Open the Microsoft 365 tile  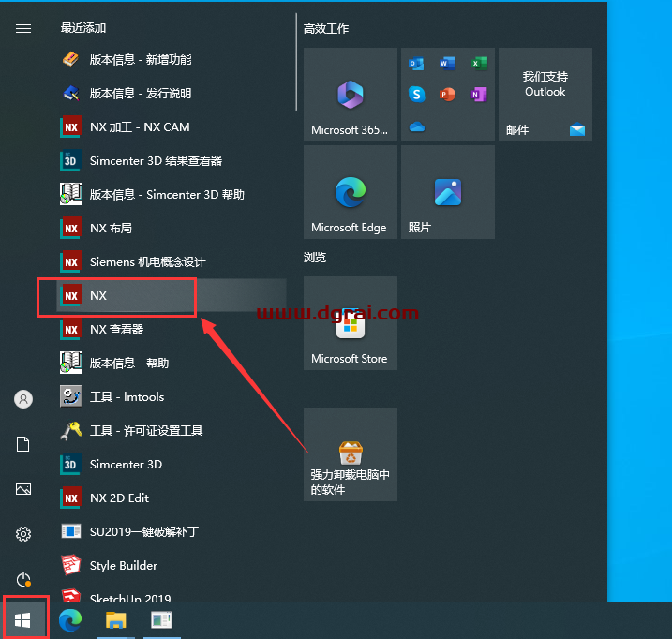click(x=349, y=95)
